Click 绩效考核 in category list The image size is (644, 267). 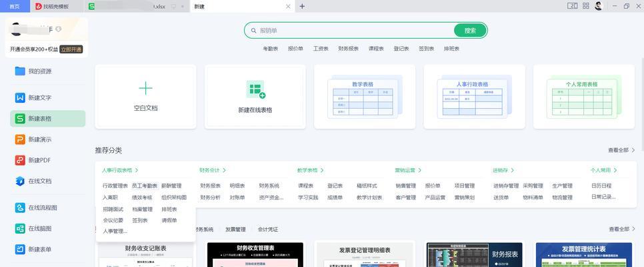pos(142,198)
